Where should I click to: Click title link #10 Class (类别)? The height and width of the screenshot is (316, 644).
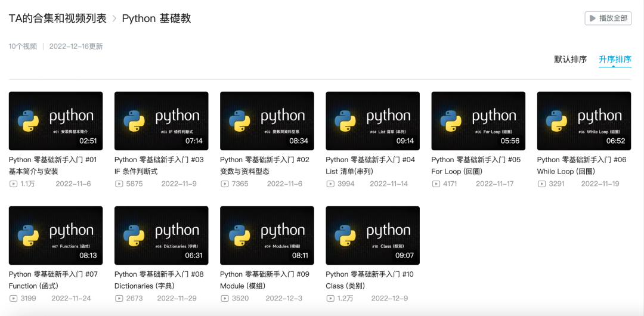click(370, 280)
